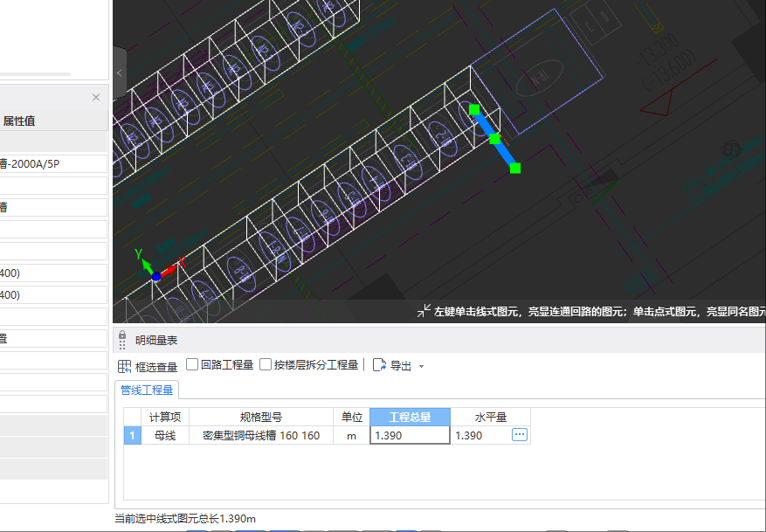766x532 pixels.
Task: Click the m unit cell
Action: tap(352, 435)
